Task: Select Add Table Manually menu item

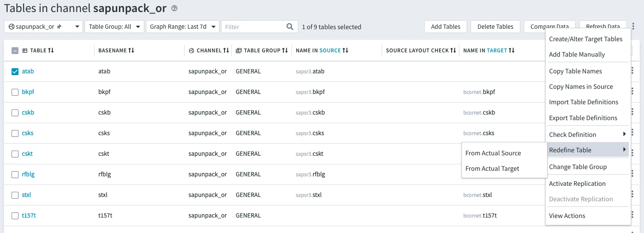Action: 577,54
